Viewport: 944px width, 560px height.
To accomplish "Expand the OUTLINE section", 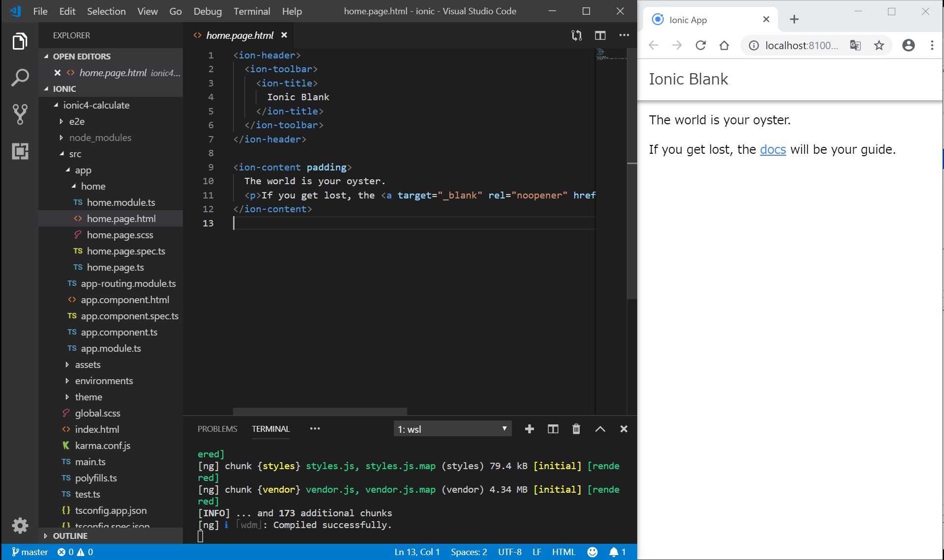I will [70, 536].
